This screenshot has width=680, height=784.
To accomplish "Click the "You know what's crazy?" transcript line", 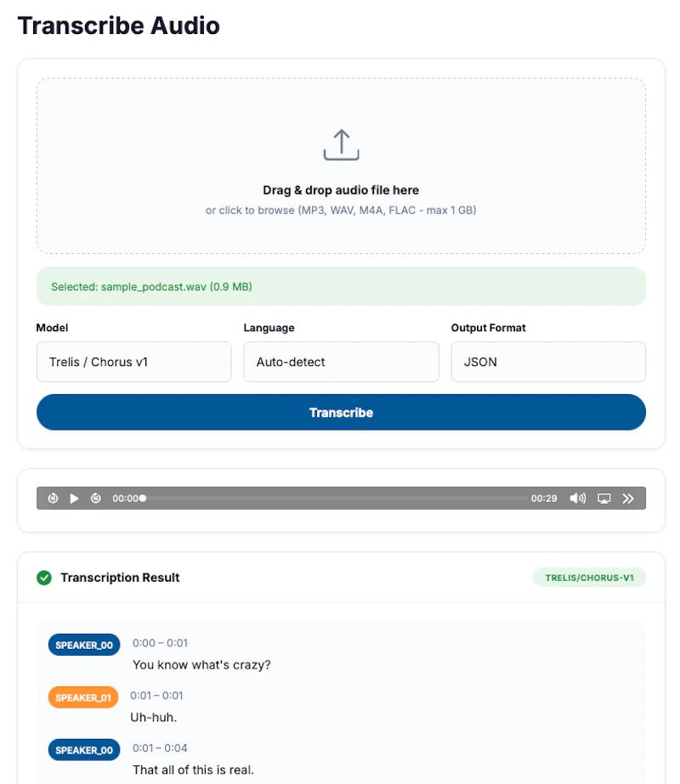I will pos(201,665).
